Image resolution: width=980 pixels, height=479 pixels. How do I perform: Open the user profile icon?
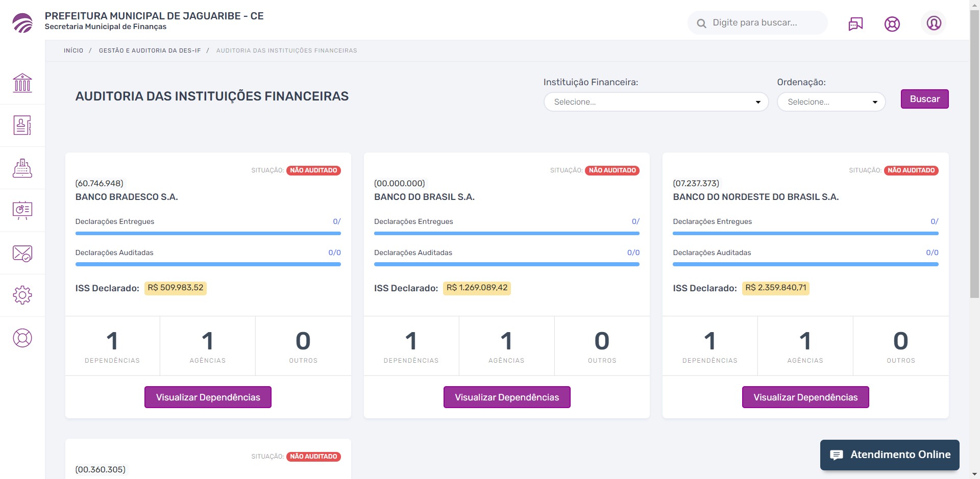(934, 23)
